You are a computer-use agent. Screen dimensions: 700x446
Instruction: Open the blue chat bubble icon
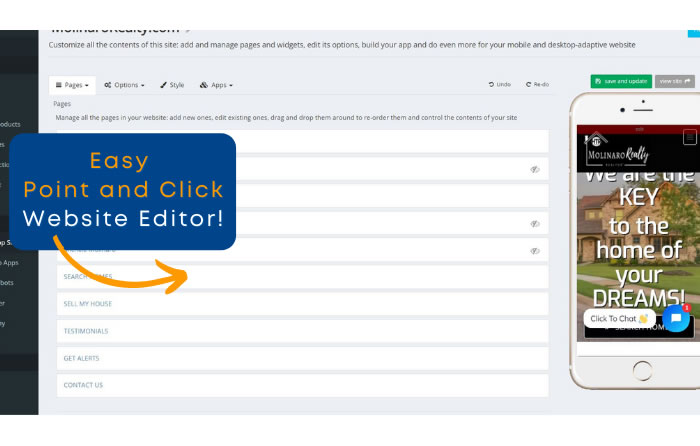(675, 317)
